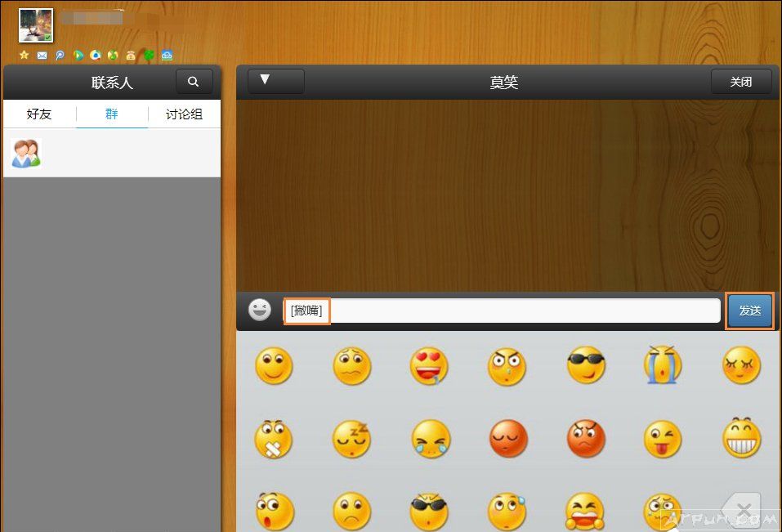
Task: Select the 群 tab
Action: [x=112, y=114]
